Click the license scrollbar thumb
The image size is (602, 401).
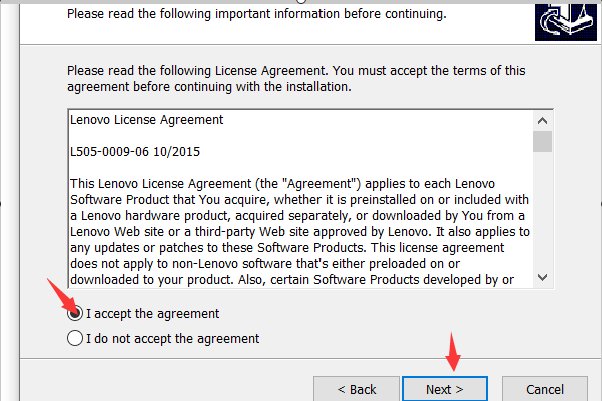543,141
